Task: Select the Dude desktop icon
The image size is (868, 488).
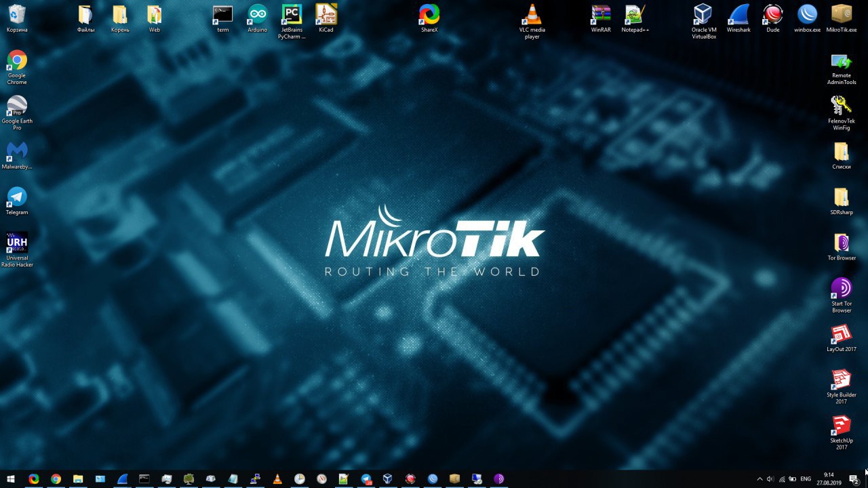Action: tap(773, 18)
